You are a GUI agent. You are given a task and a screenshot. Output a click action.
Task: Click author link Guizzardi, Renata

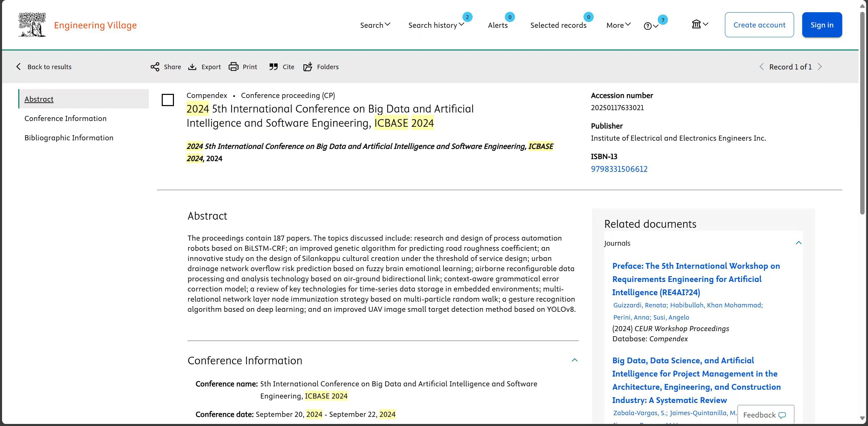click(640, 305)
